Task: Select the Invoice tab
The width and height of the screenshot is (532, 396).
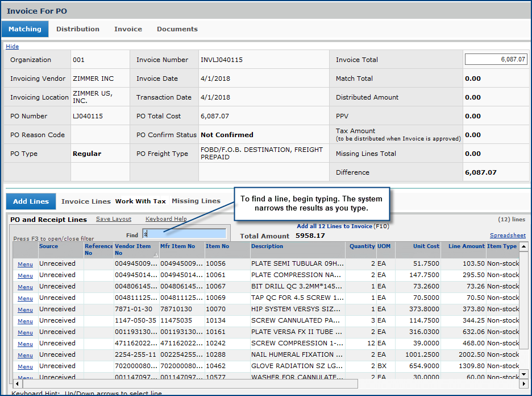Action: pos(128,29)
